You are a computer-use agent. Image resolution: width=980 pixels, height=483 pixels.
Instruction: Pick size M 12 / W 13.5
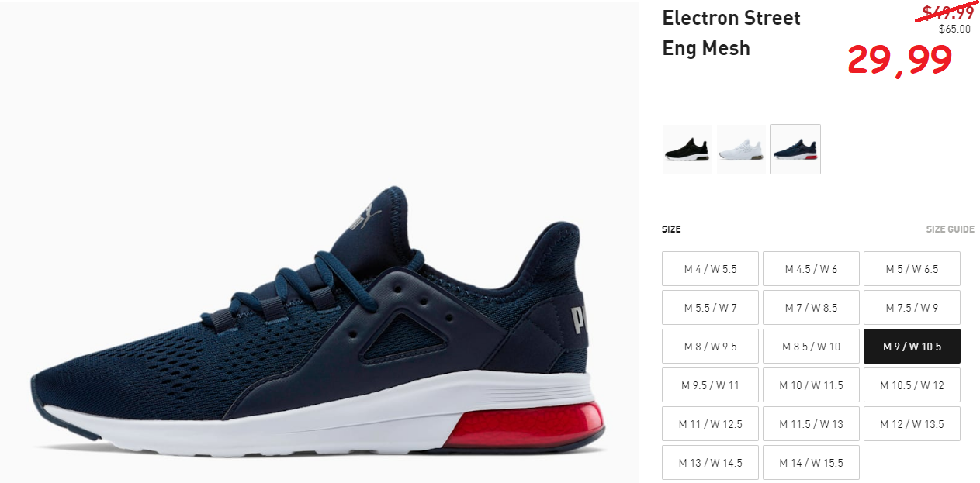pyautogui.click(x=912, y=424)
